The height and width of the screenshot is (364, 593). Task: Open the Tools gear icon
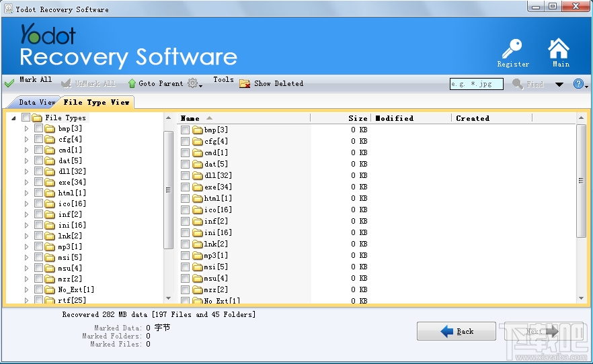click(193, 83)
